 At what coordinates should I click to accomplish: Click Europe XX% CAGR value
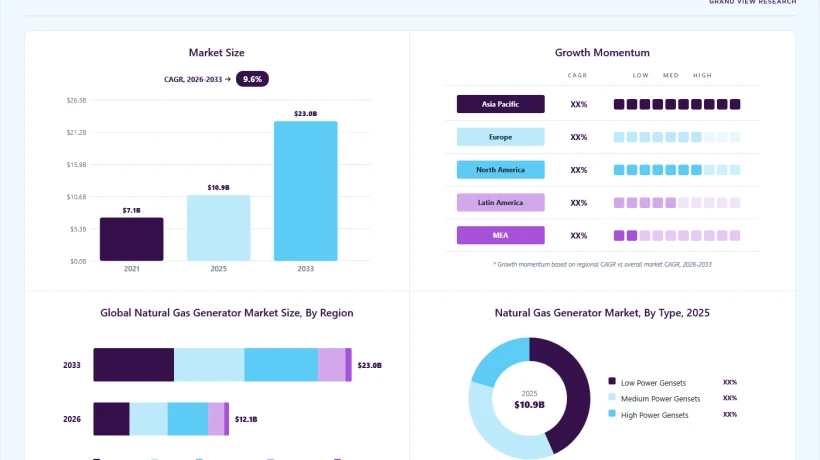coord(579,137)
